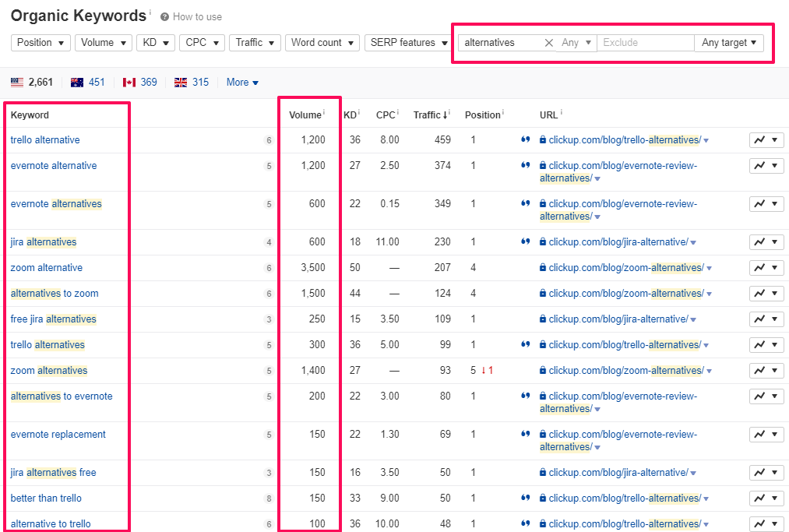Expand the Volume filter dropdown

(x=103, y=43)
